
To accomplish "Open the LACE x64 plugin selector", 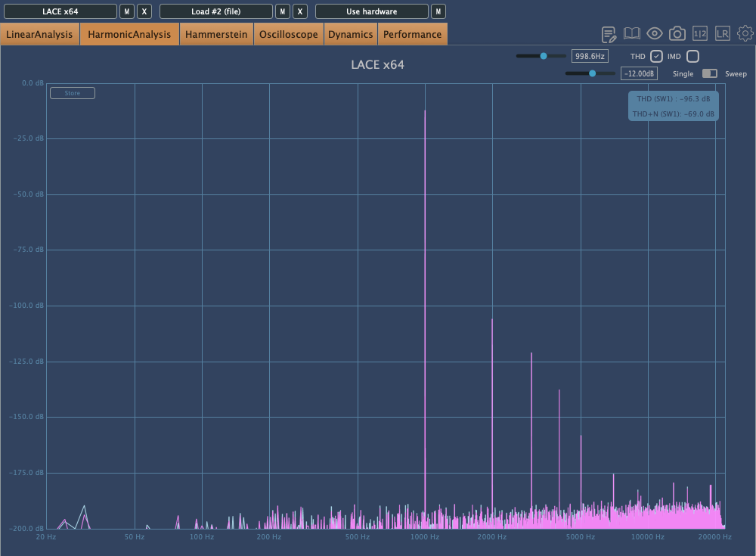I will point(60,11).
